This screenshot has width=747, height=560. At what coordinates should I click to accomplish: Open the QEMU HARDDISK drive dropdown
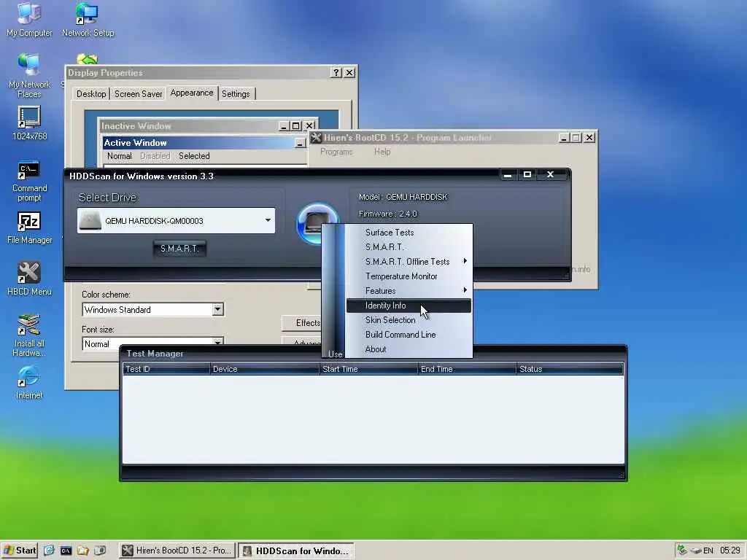pyautogui.click(x=268, y=220)
